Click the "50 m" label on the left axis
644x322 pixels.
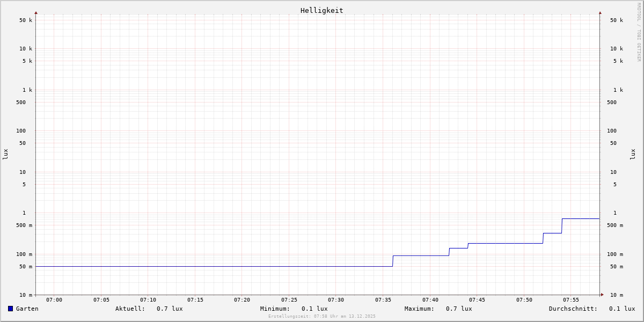pos(26,267)
